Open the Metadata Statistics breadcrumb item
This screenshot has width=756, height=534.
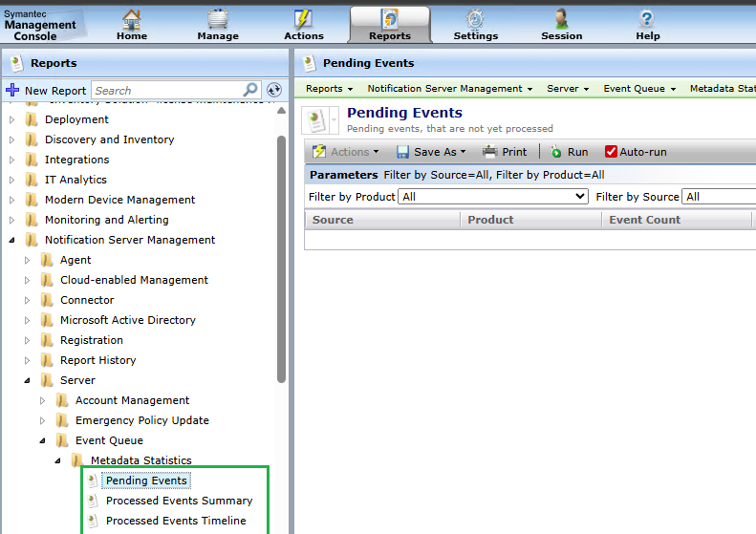click(723, 88)
